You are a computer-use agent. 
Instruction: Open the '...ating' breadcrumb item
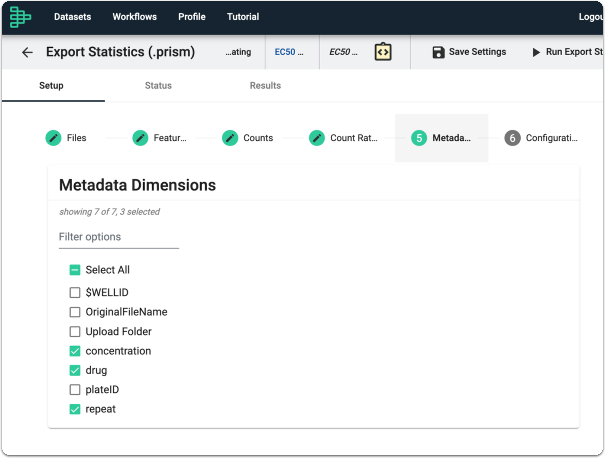click(x=238, y=52)
